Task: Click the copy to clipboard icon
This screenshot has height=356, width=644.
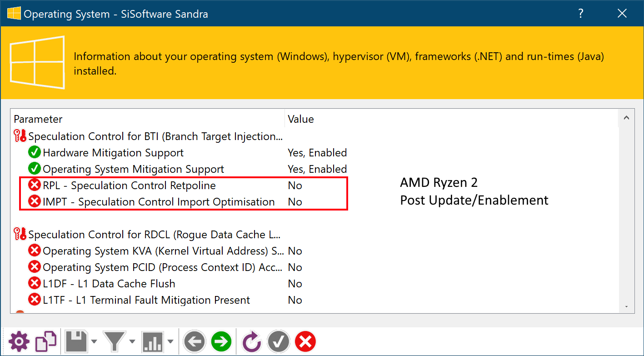Action: pos(46,341)
